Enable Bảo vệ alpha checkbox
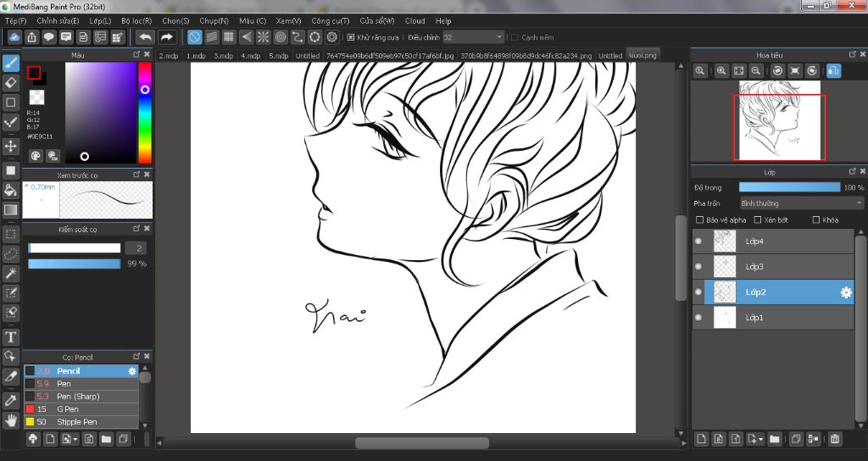 (x=699, y=219)
